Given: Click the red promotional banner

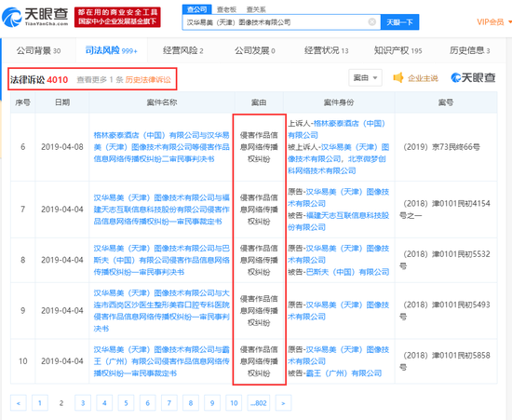Looking at the screenshot, I should 117,17.
